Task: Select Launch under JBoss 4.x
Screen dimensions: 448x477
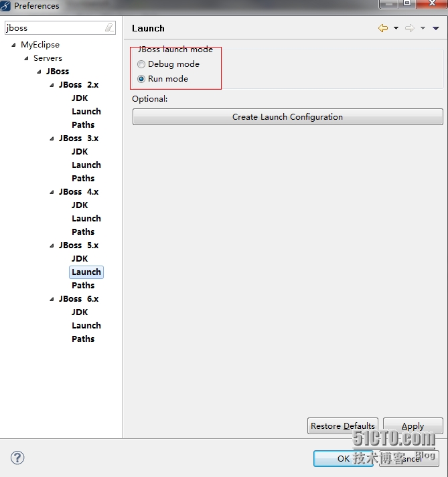Action: point(86,218)
